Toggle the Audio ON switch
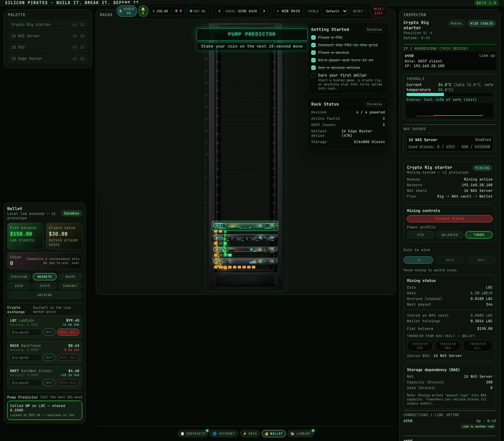504x441 pixels. click(x=127, y=11)
